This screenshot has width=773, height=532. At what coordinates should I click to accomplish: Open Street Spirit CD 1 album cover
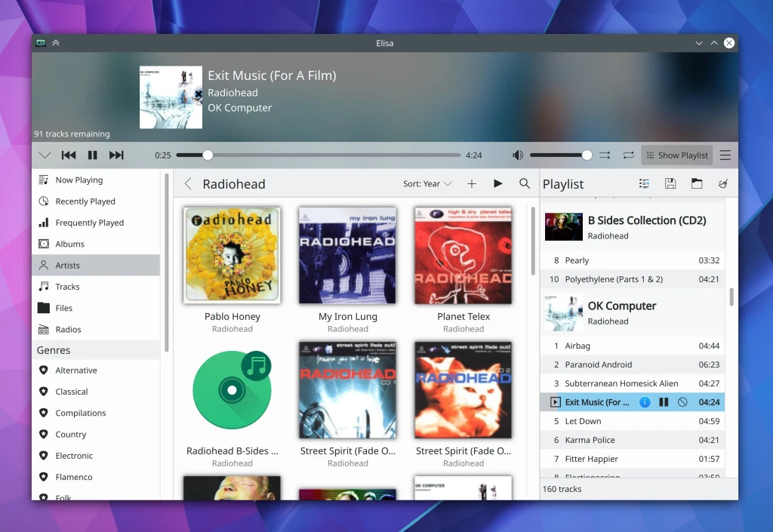point(347,390)
